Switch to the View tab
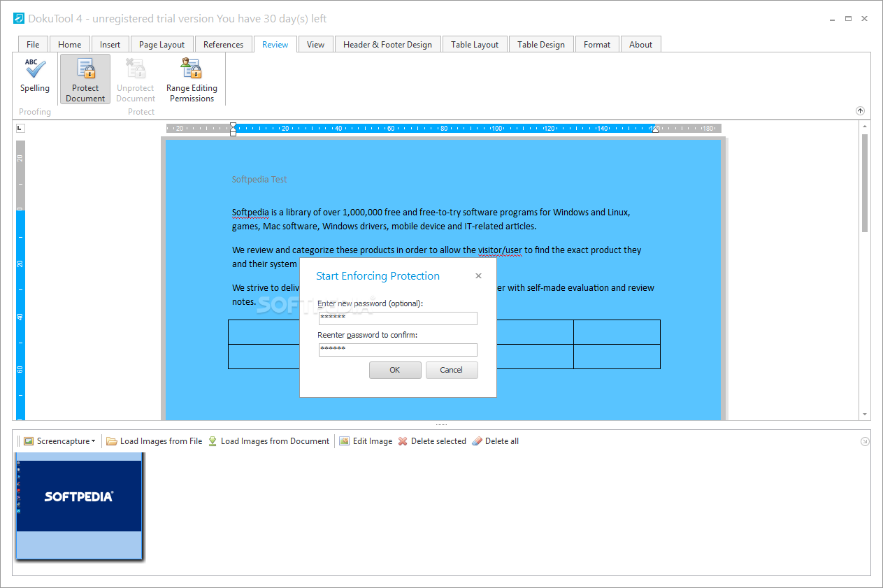Viewport: 883px width, 588px height. [x=315, y=44]
